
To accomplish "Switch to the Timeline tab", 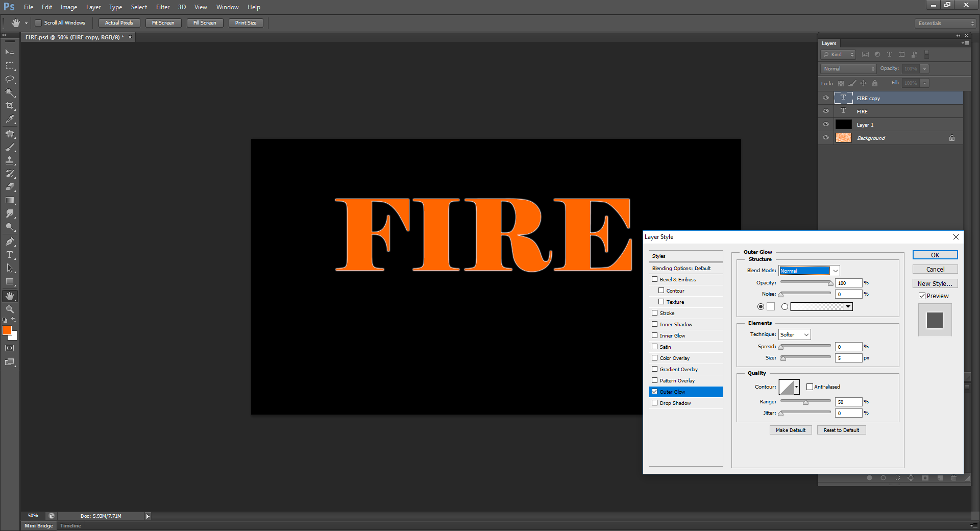I will tap(70, 526).
